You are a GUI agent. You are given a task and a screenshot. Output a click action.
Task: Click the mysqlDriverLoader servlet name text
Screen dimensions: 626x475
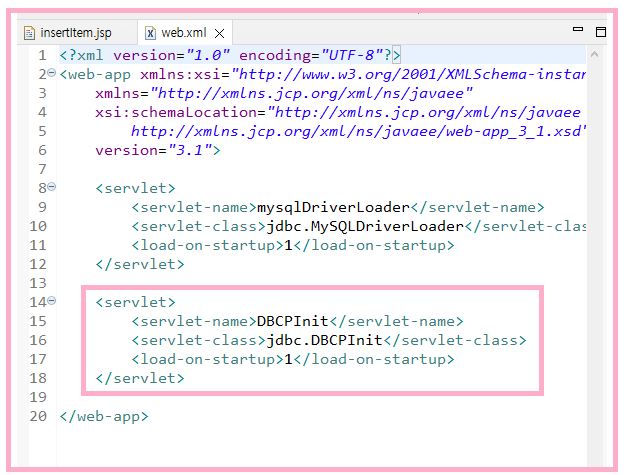click(333, 208)
